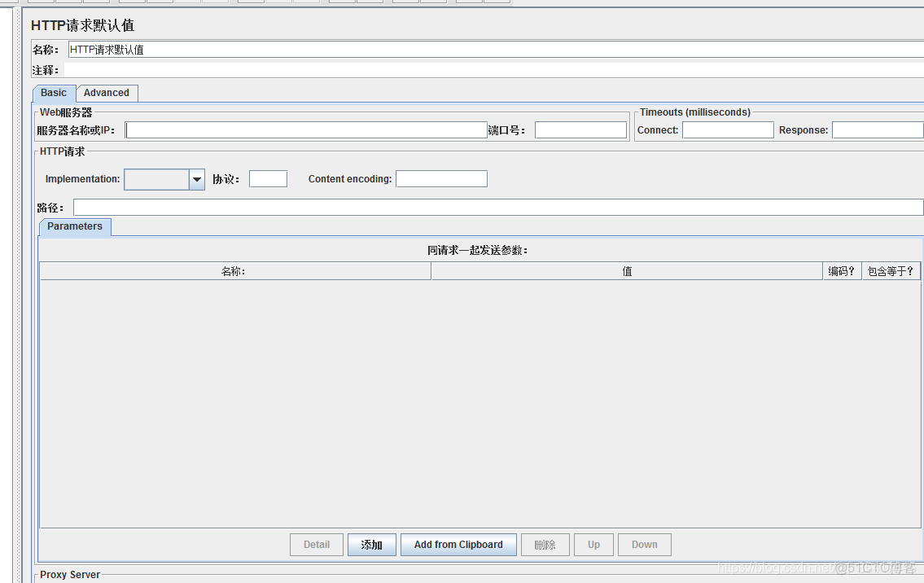This screenshot has width=924, height=583.
Task: Click the 添加 button to add a parameter
Action: (x=371, y=544)
